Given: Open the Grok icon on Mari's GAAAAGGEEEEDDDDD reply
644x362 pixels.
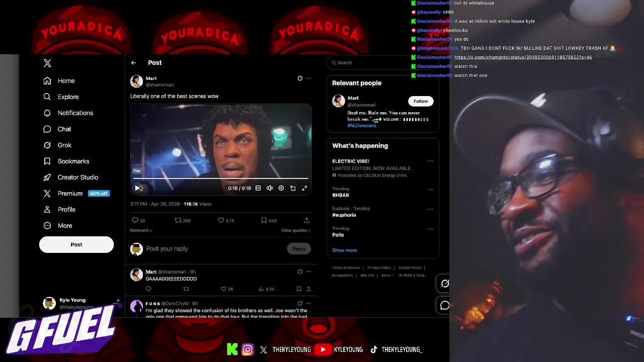Looking at the screenshot, I should point(300,271).
